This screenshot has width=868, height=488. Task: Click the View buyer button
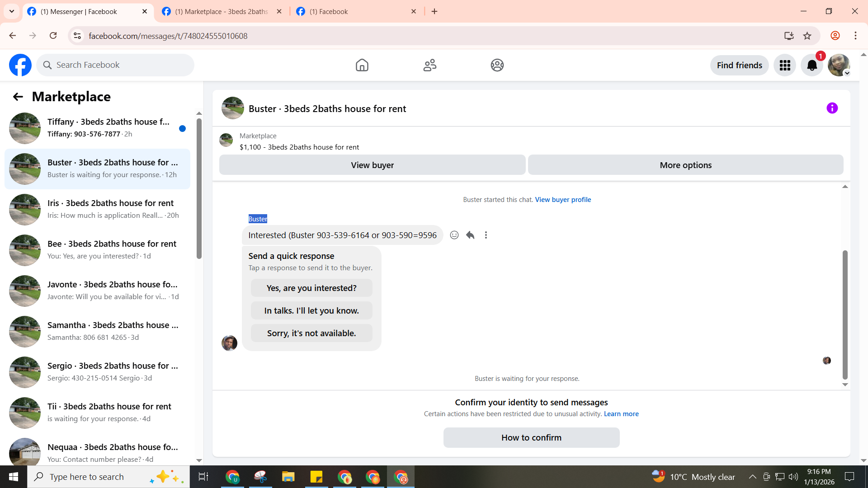click(372, 165)
